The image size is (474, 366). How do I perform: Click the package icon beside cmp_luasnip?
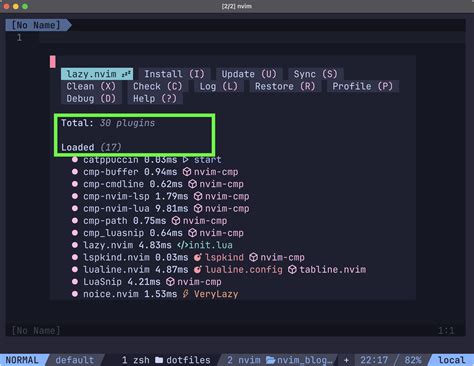click(x=192, y=233)
